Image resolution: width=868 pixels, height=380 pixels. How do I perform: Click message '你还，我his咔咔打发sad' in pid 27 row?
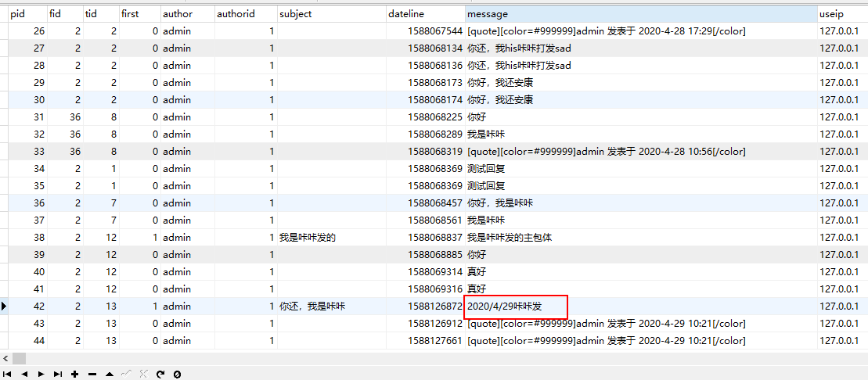641,48
